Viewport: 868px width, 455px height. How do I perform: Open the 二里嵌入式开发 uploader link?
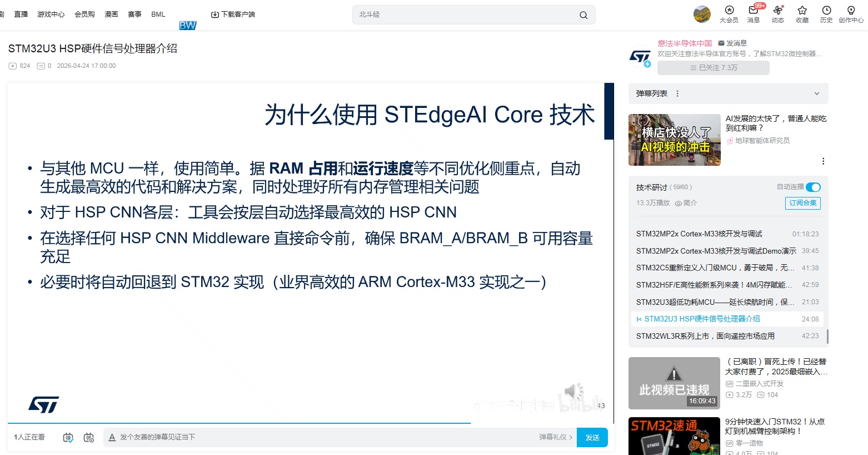759,384
